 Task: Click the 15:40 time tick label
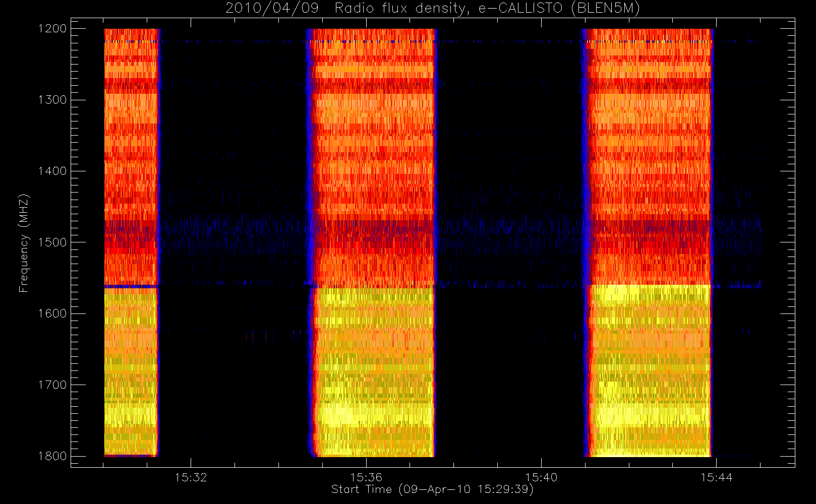[541, 477]
